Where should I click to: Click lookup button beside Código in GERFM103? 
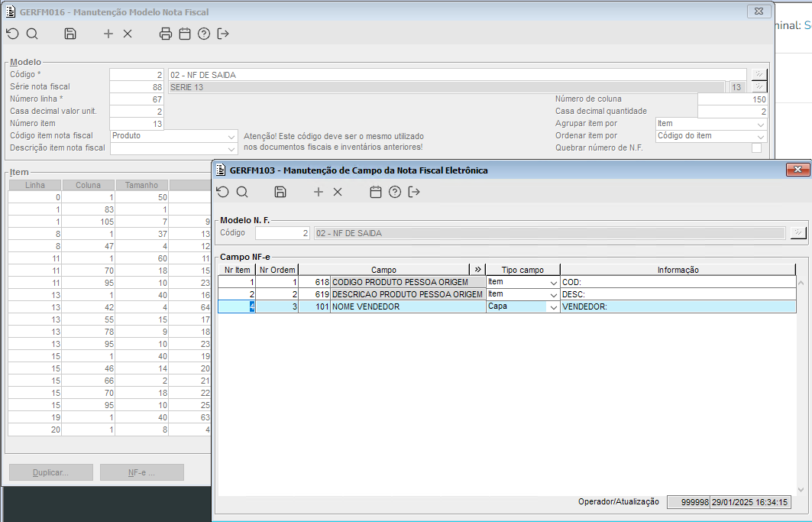(x=798, y=233)
